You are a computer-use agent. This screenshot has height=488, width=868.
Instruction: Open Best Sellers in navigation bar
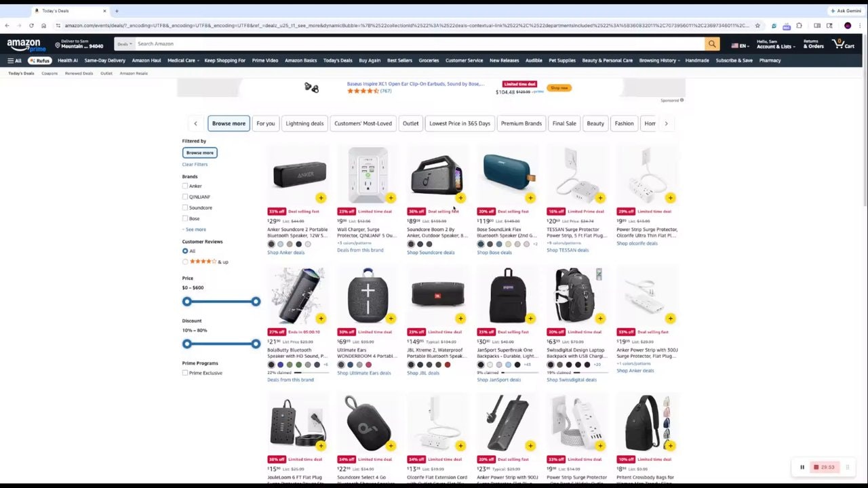tap(399, 60)
